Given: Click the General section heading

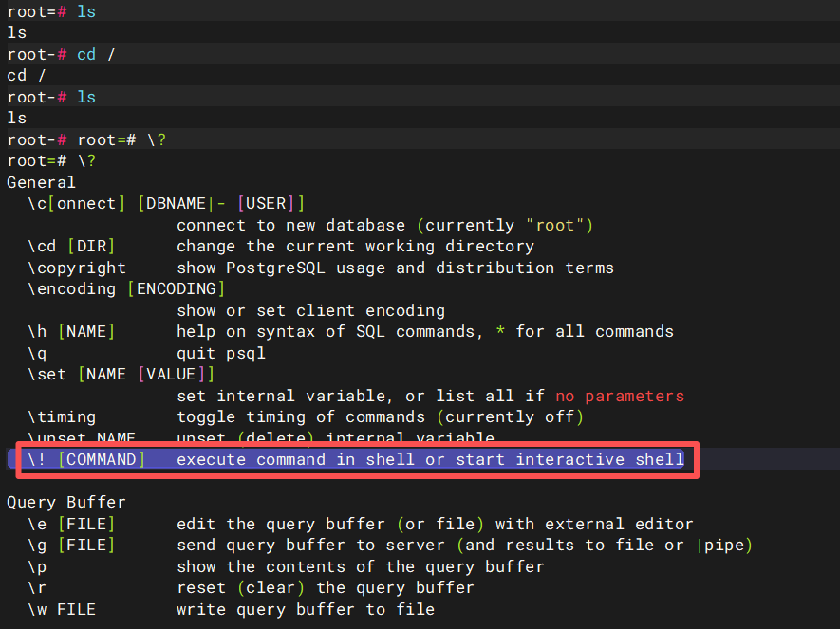Looking at the screenshot, I should point(41,182).
